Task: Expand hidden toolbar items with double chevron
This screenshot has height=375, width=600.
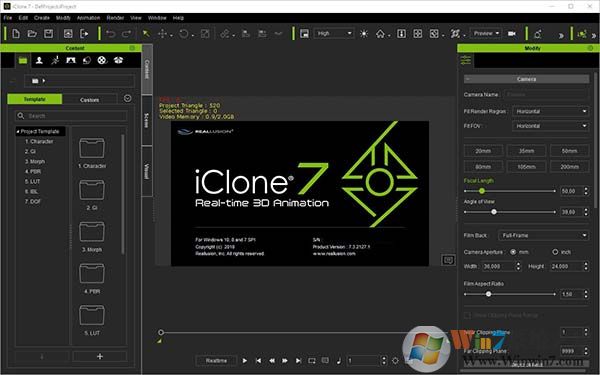Action: click(561, 35)
